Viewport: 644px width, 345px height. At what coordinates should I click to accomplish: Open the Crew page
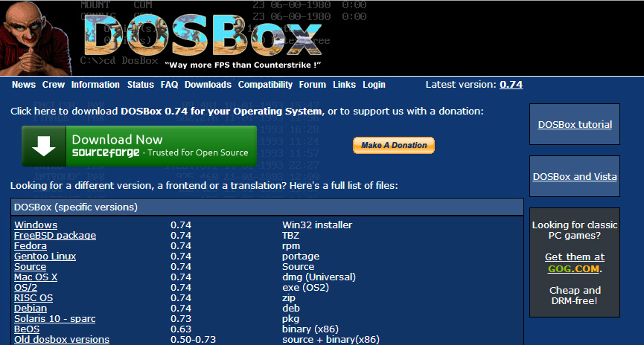click(54, 85)
